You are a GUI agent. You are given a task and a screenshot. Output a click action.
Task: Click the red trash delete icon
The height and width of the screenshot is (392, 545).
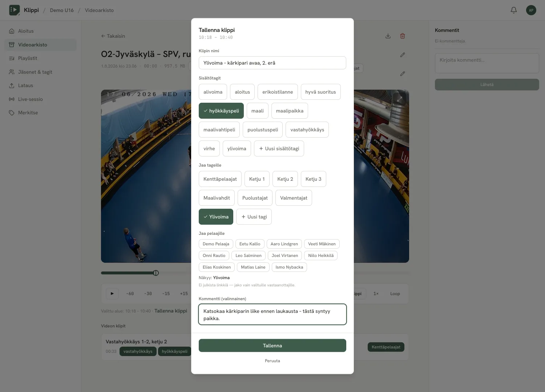(403, 36)
